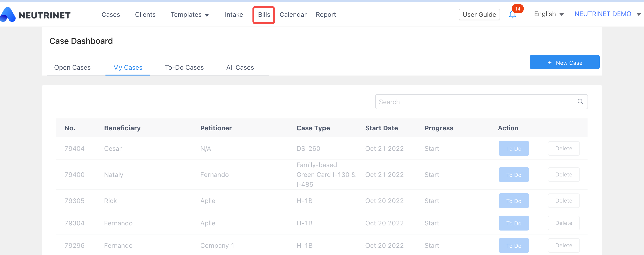
Task: Delete case 79404 for Cesar
Action: tap(563, 148)
